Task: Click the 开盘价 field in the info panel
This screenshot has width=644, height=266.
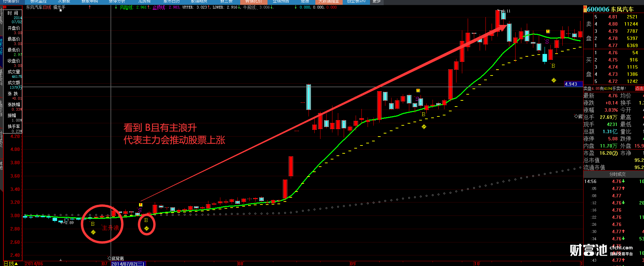Action: tap(14, 30)
